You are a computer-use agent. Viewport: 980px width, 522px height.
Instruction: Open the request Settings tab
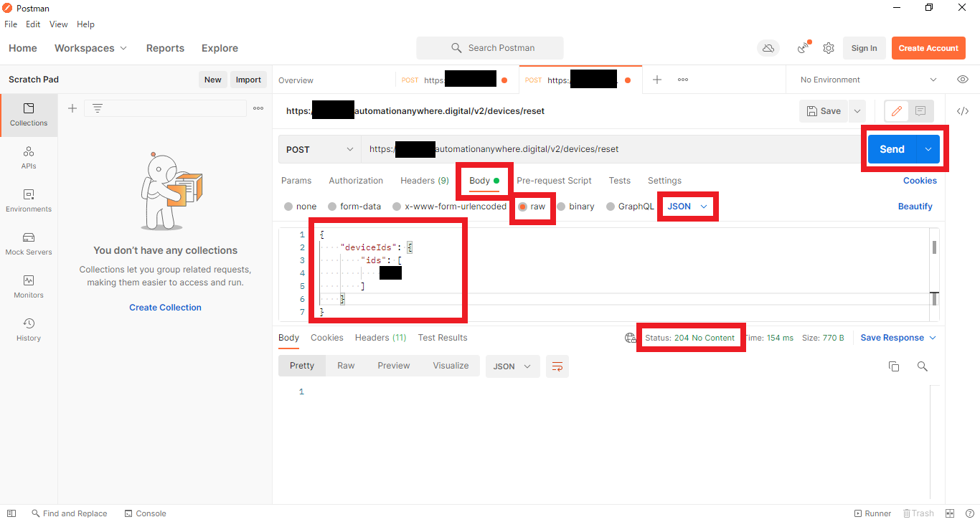[x=664, y=181]
